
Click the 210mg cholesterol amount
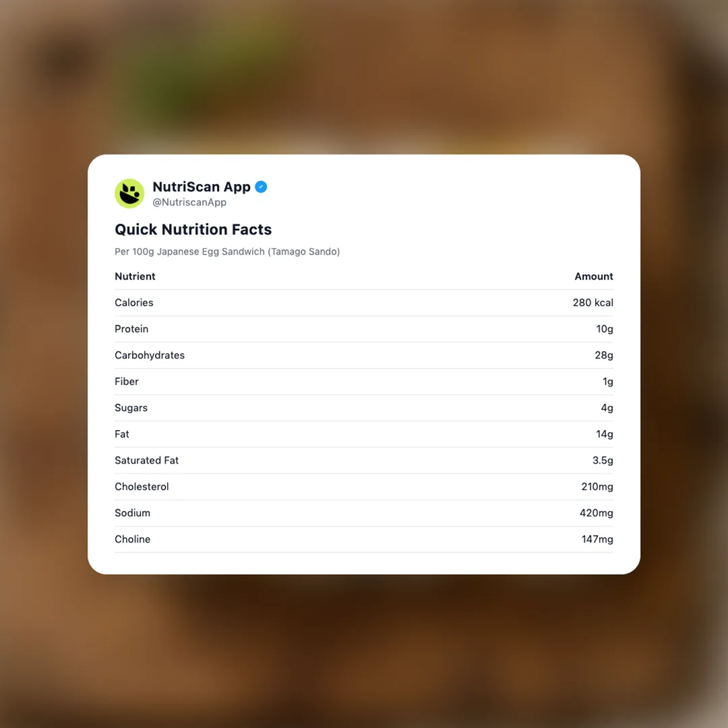click(597, 487)
